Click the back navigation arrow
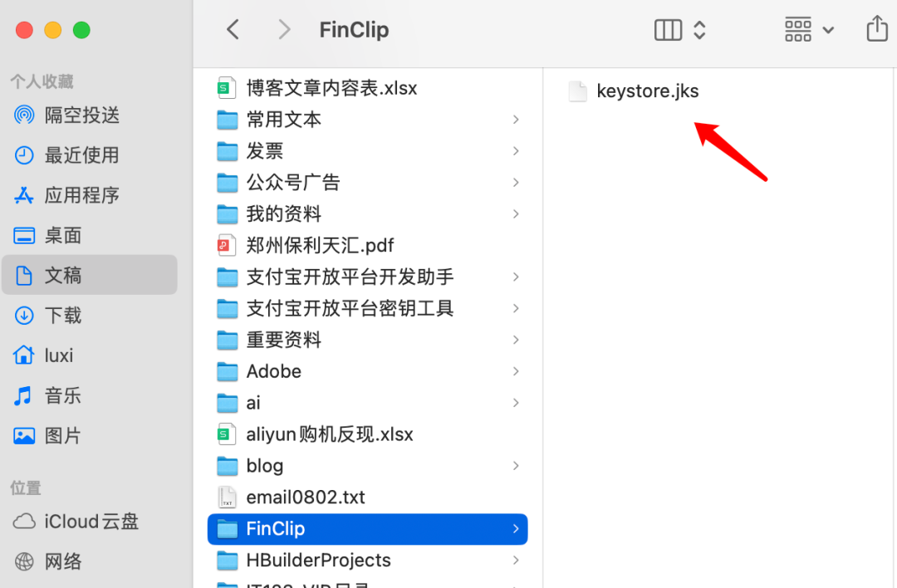Screen dimensions: 897x588 (x=233, y=29)
